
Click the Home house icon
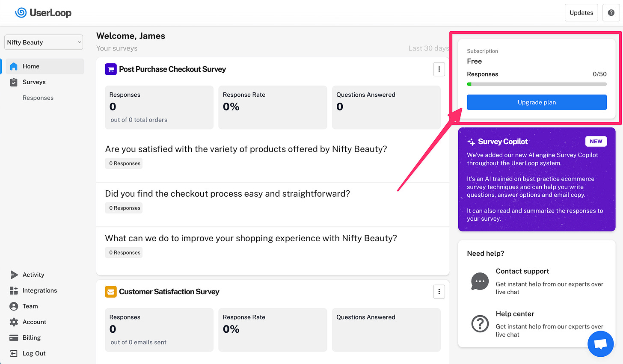pyautogui.click(x=14, y=66)
